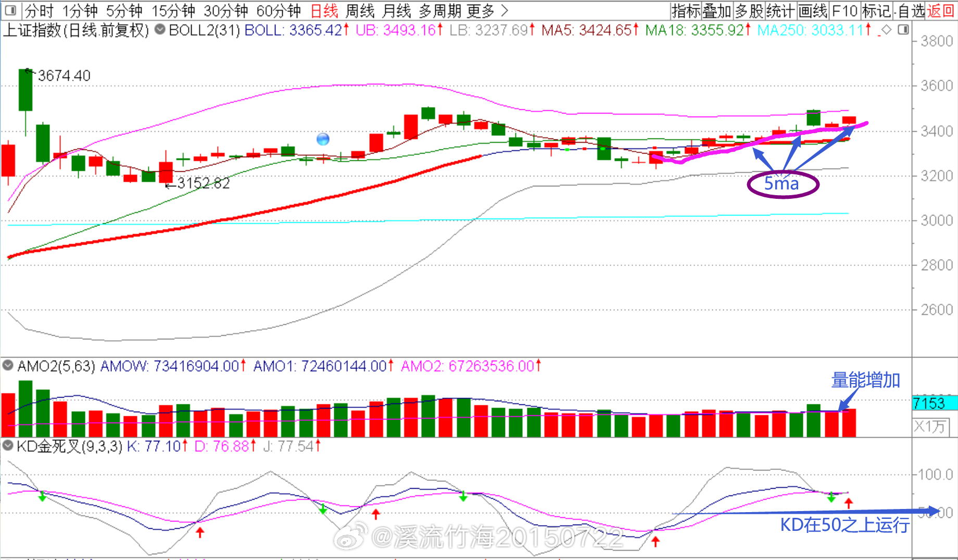Click the red 返回 back button

pos(941,10)
